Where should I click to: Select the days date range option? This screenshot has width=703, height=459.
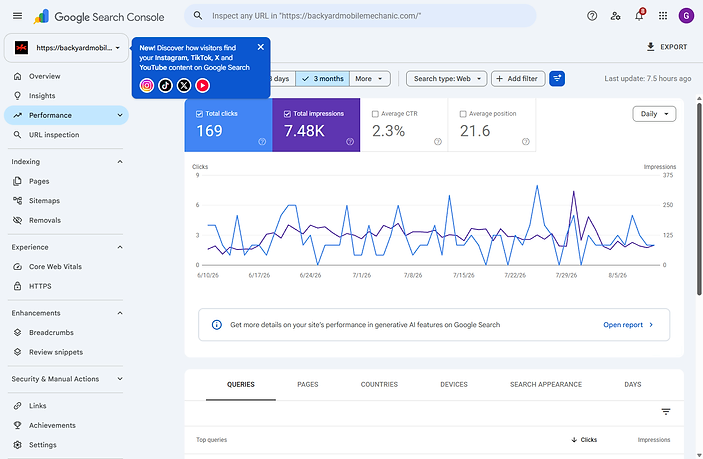click(282, 79)
